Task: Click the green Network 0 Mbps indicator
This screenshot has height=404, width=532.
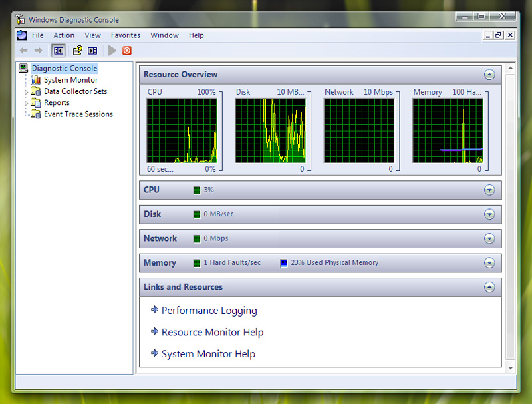Action: pos(197,239)
